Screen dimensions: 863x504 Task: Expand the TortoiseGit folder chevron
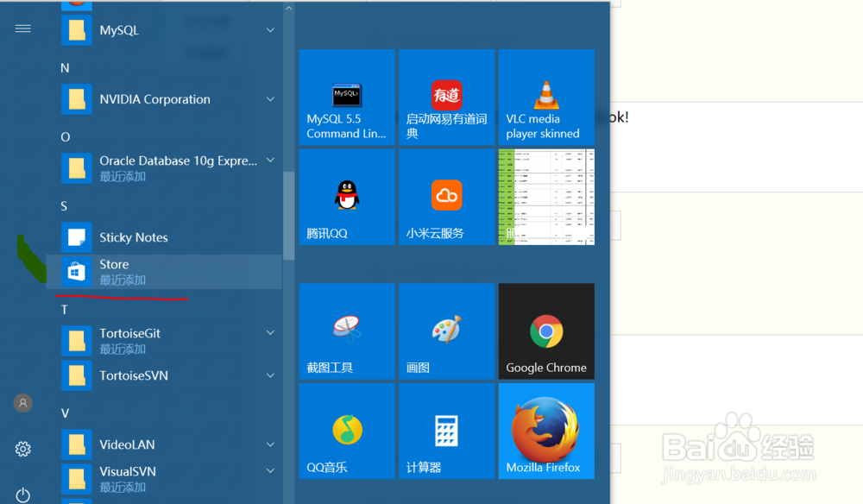point(269,332)
